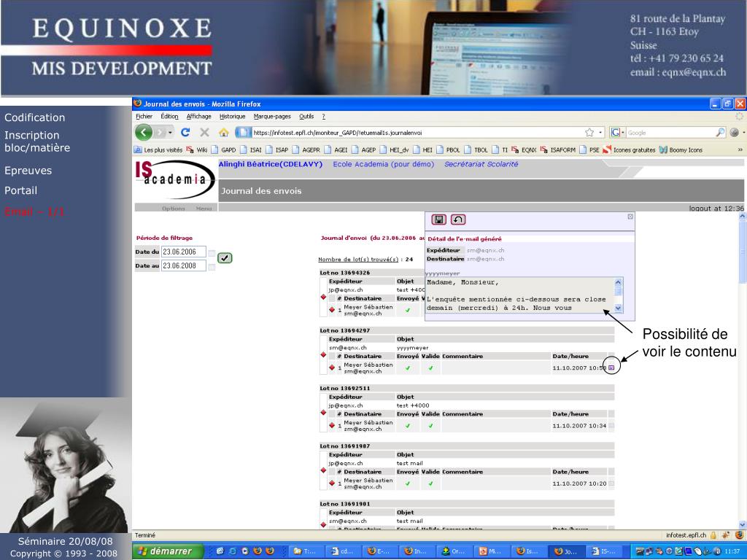
Task: Click the red diamond beside Lot no 13694326 Destinataire header
Action: [x=323, y=297]
